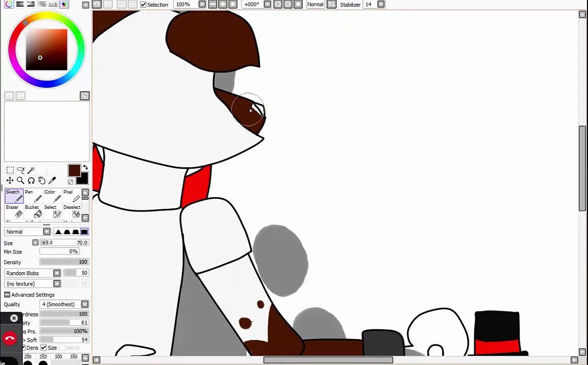Click the swap foreground background colors arrow
Viewport: 588px width, 365px height.
(86, 168)
